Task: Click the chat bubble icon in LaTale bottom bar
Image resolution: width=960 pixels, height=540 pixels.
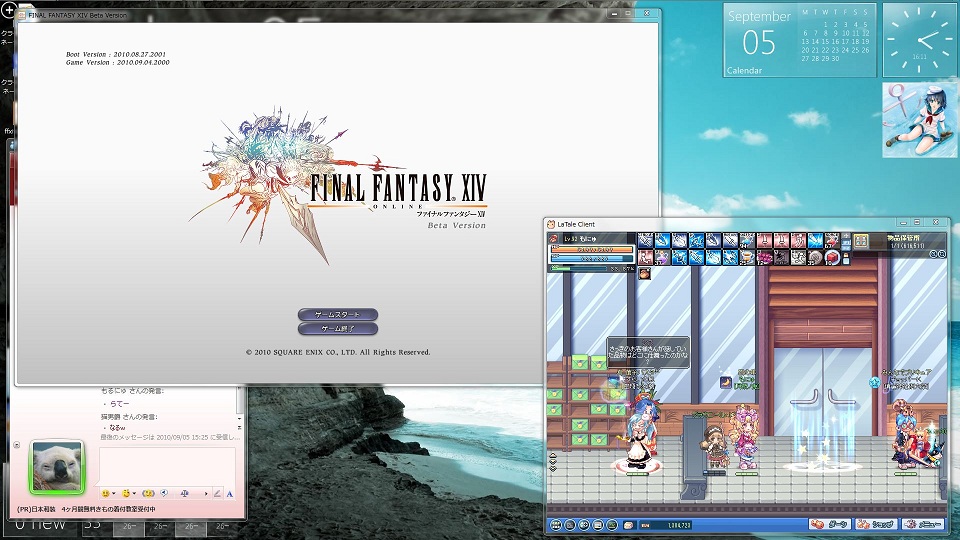Action: [x=628, y=525]
